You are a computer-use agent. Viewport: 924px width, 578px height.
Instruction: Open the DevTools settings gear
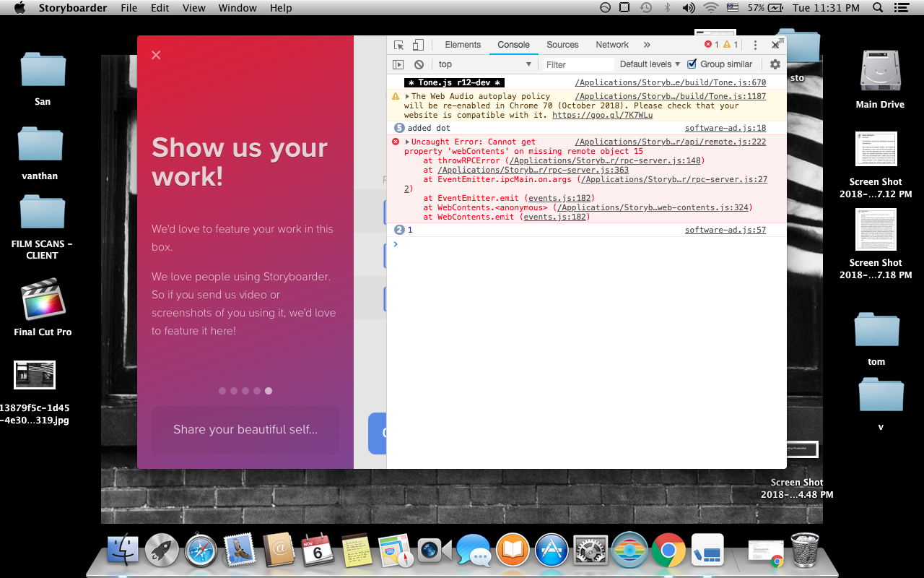click(x=775, y=64)
